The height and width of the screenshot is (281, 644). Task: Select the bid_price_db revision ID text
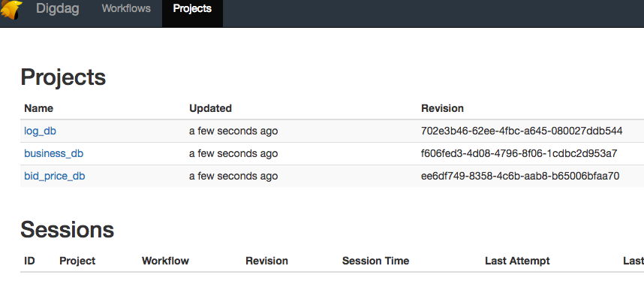tap(520, 177)
